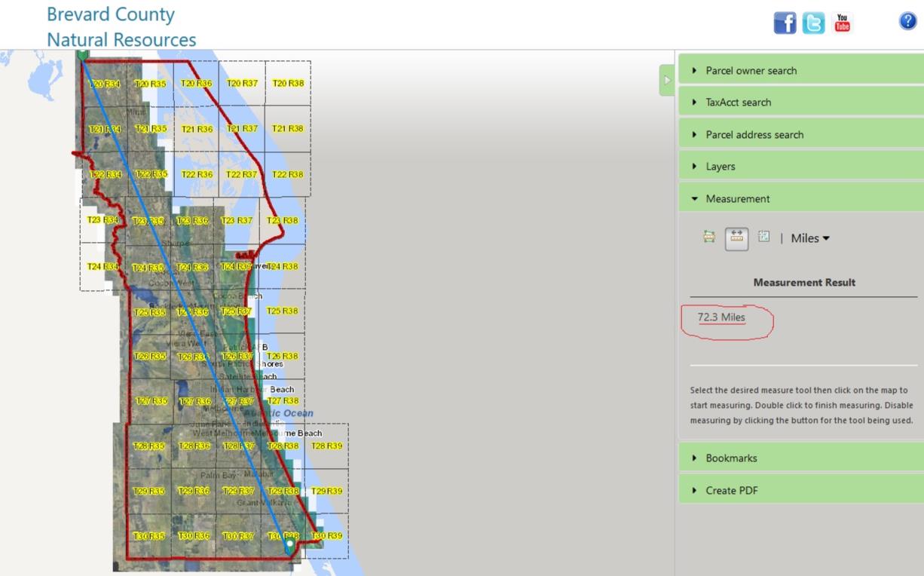Expand the Parcel address search panel

pos(801,134)
